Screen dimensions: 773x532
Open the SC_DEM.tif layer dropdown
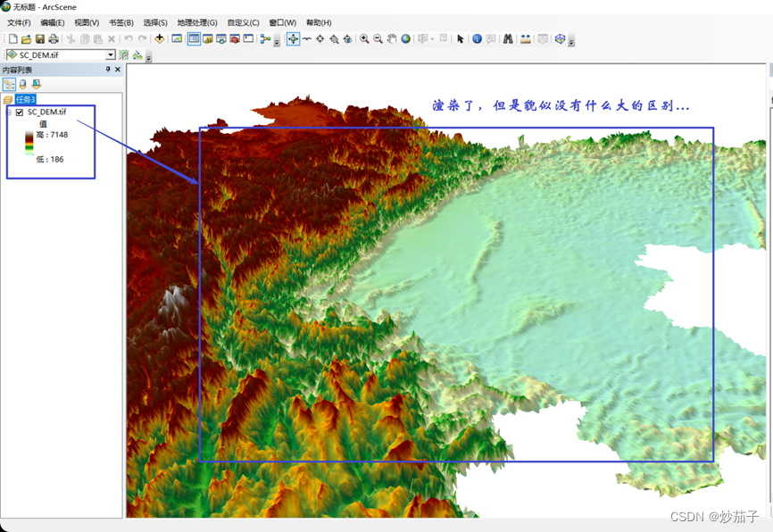(x=111, y=54)
